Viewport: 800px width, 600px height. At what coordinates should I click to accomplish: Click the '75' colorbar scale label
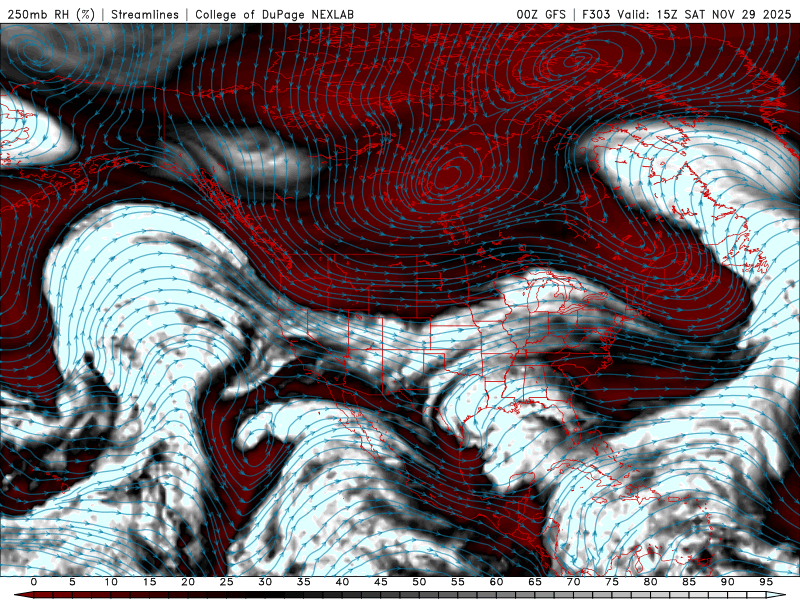612,582
